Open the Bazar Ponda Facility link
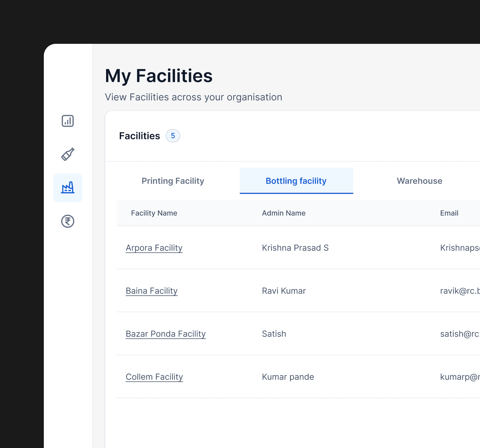The image size is (480, 448). click(x=166, y=334)
